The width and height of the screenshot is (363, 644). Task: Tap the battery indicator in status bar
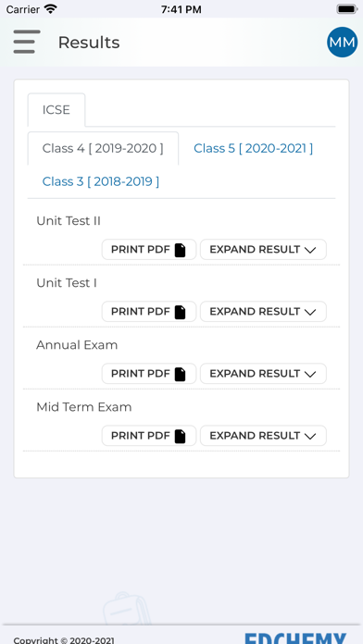(x=346, y=9)
